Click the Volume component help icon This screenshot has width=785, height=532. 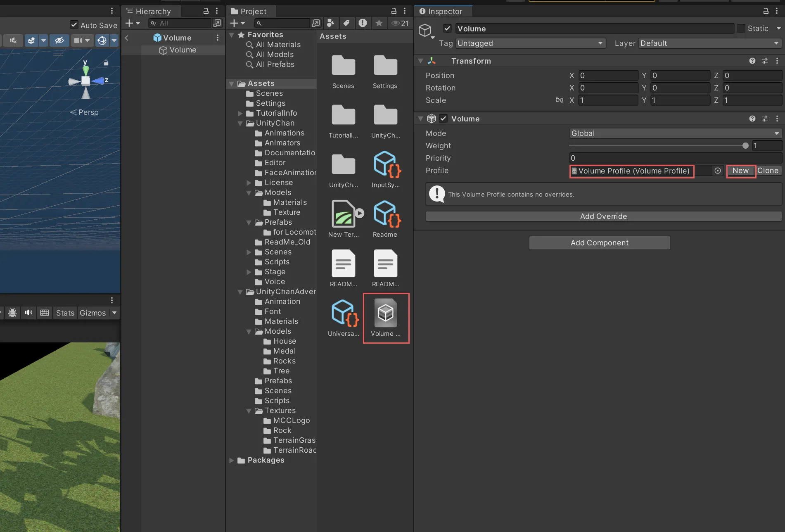752,119
